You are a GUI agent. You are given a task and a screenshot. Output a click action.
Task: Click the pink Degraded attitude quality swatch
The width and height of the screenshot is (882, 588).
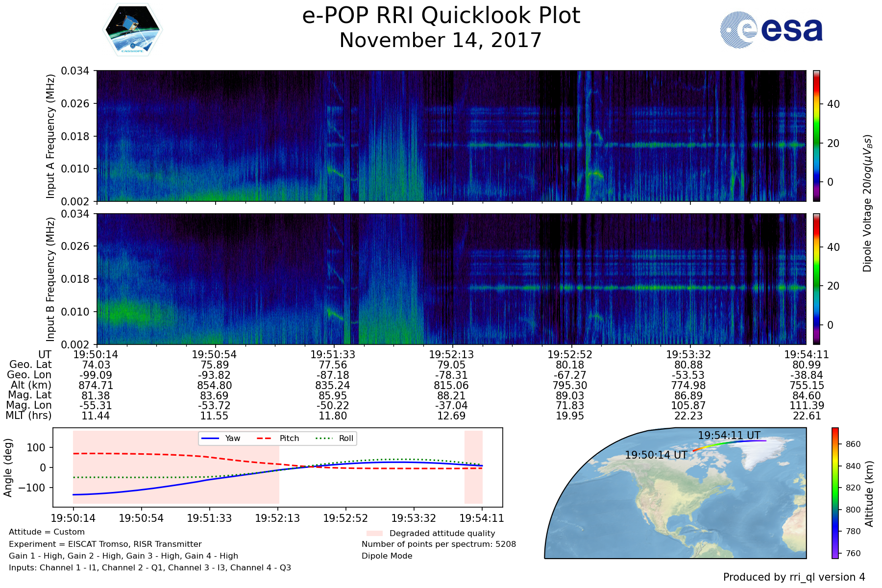[374, 533]
